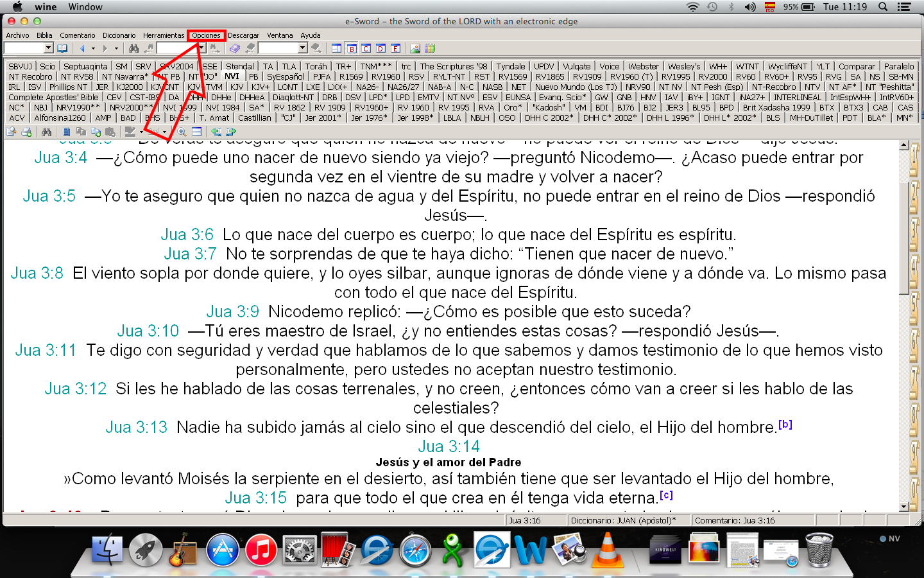This screenshot has width=924, height=578.
Task: Switch to Editor layout (E icon)
Action: pos(395,48)
